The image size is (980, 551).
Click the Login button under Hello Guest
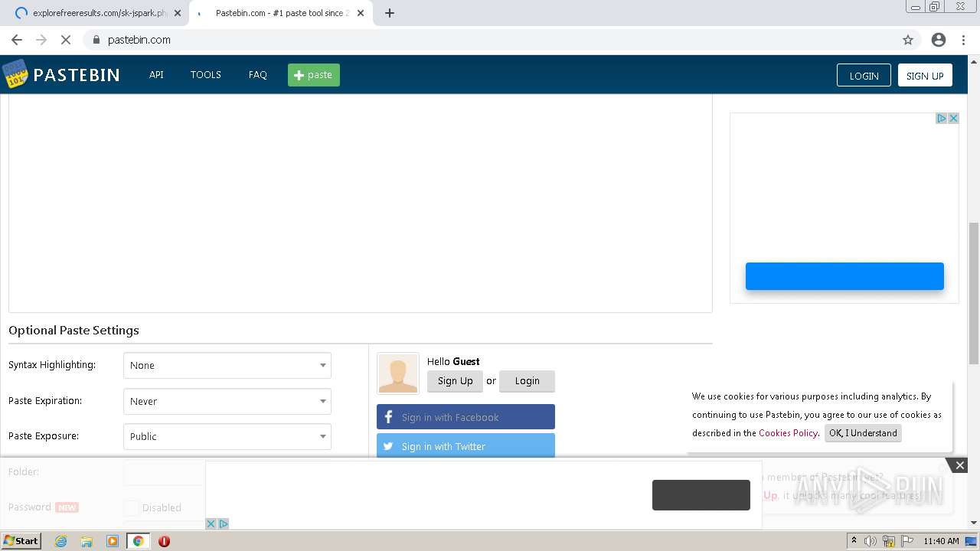pyautogui.click(x=527, y=381)
